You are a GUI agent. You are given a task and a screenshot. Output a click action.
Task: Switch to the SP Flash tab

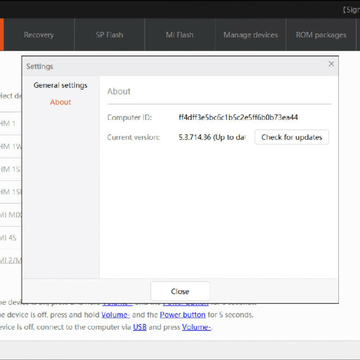click(x=109, y=35)
